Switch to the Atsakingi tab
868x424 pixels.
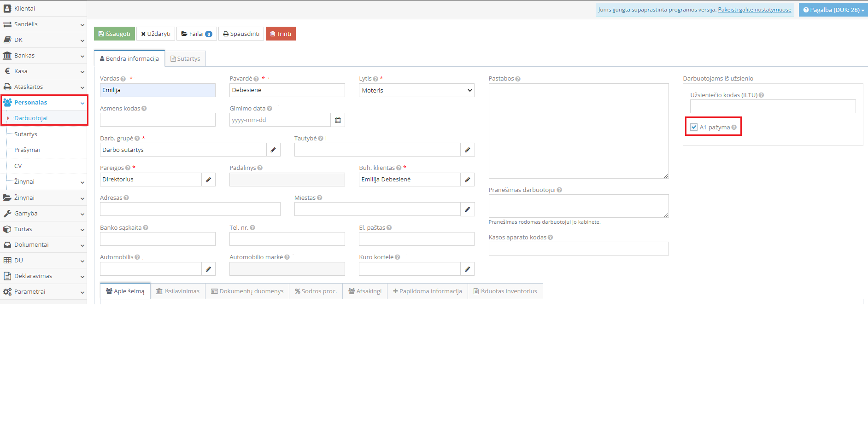click(x=365, y=291)
